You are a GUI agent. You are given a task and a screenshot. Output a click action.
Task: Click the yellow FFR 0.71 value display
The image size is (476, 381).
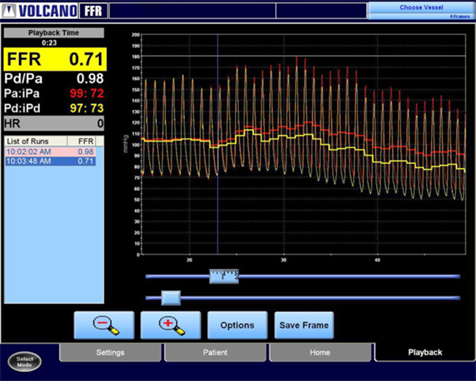pos(55,59)
